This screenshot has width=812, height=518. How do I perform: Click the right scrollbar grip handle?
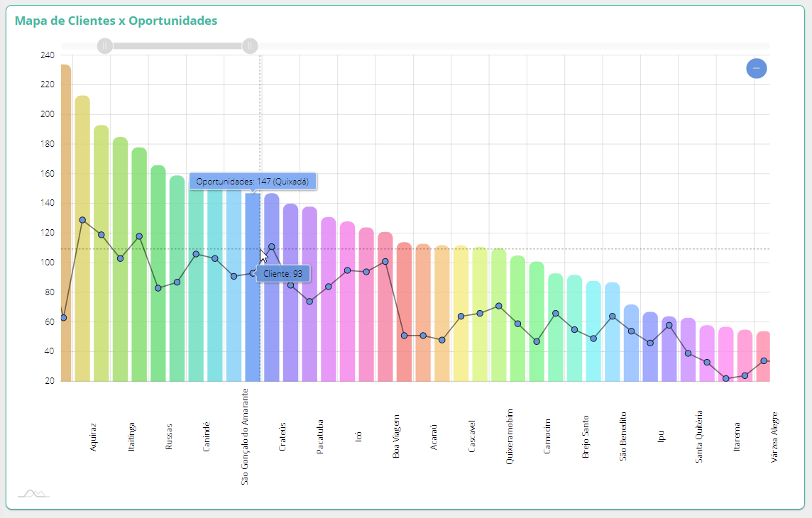[250, 46]
